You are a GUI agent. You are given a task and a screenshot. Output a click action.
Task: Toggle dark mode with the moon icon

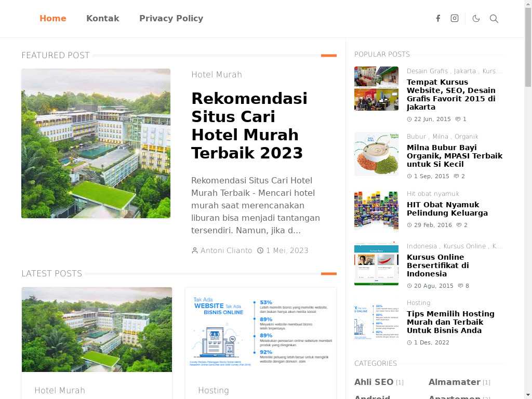pos(476,18)
